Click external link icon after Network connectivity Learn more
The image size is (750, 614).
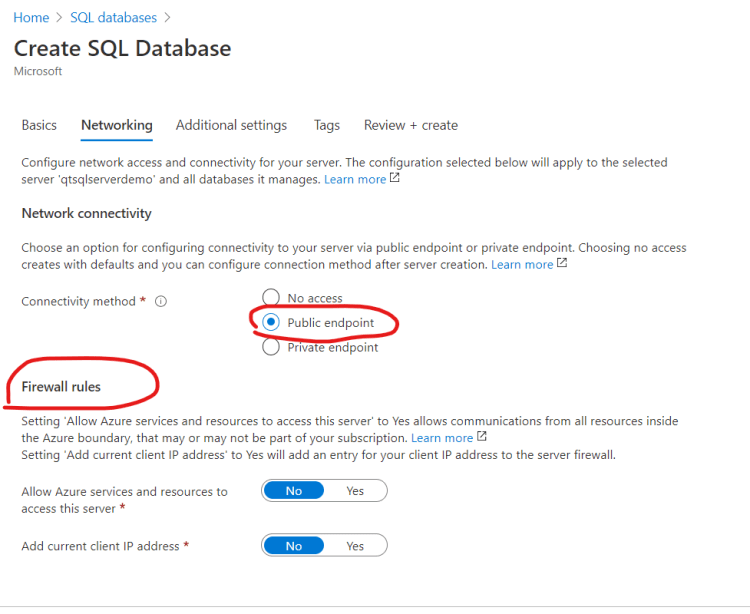click(x=562, y=264)
